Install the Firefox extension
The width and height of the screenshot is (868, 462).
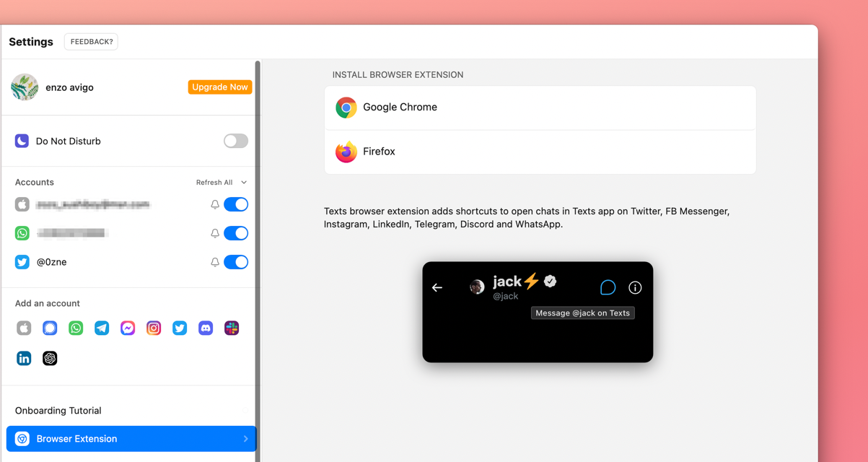coord(540,152)
